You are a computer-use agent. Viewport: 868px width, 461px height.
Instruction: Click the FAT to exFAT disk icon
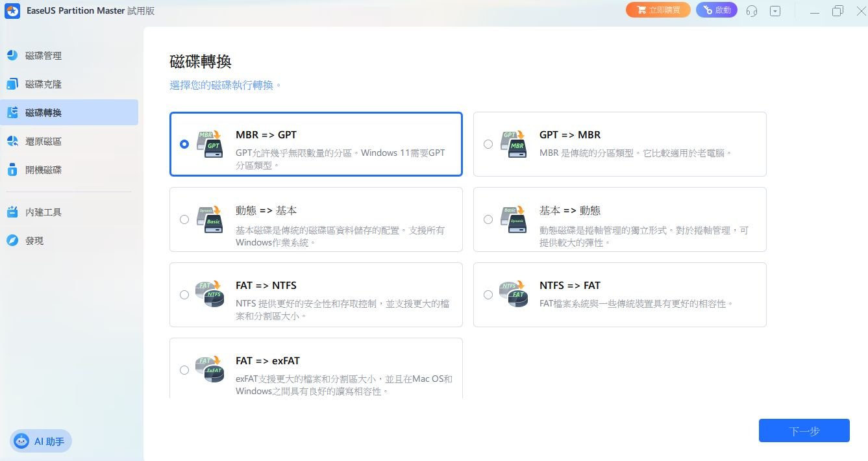pyautogui.click(x=210, y=370)
